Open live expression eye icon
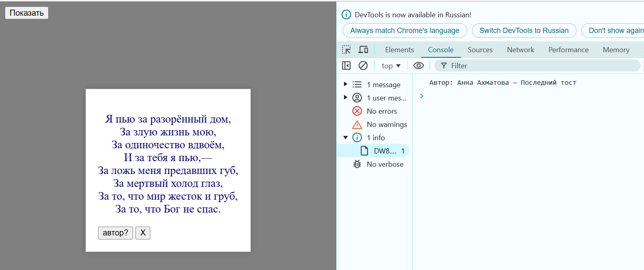This screenshot has width=644, height=270. pos(418,65)
